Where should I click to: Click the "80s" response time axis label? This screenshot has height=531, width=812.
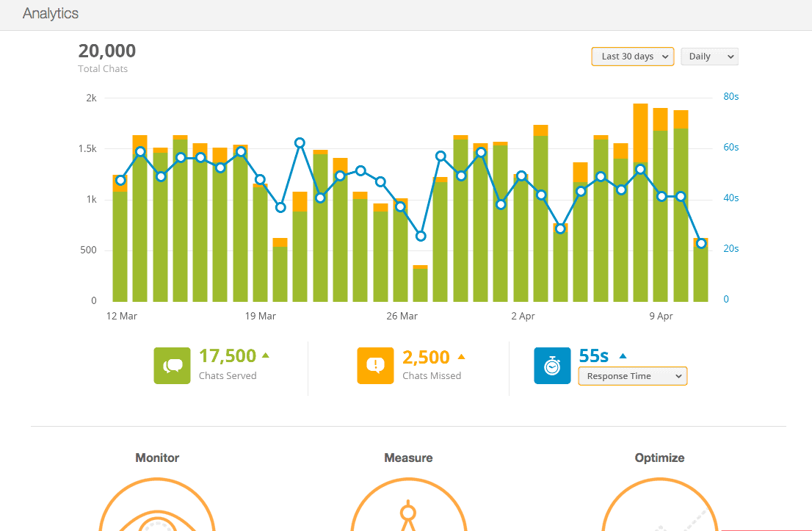(x=731, y=97)
